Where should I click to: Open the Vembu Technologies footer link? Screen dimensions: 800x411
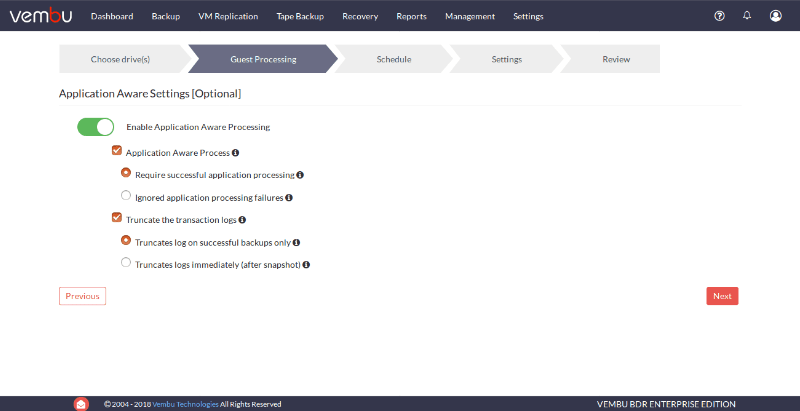(185, 404)
